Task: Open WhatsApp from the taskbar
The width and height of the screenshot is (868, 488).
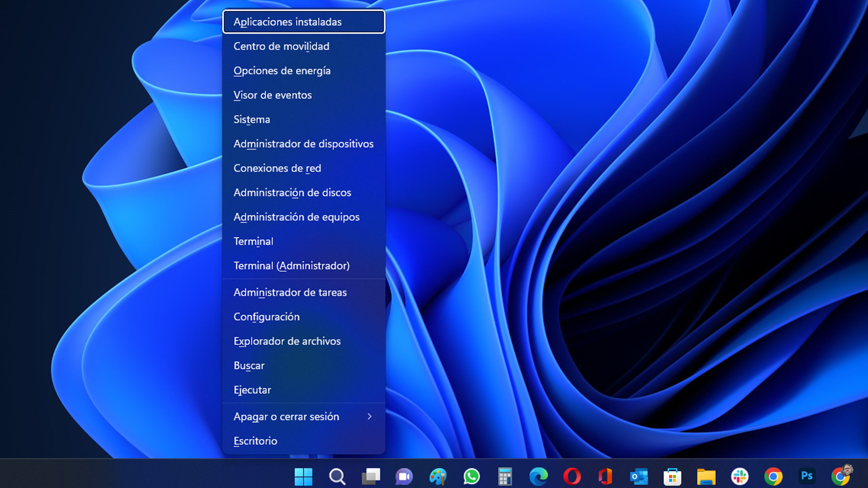Action: [x=471, y=476]
